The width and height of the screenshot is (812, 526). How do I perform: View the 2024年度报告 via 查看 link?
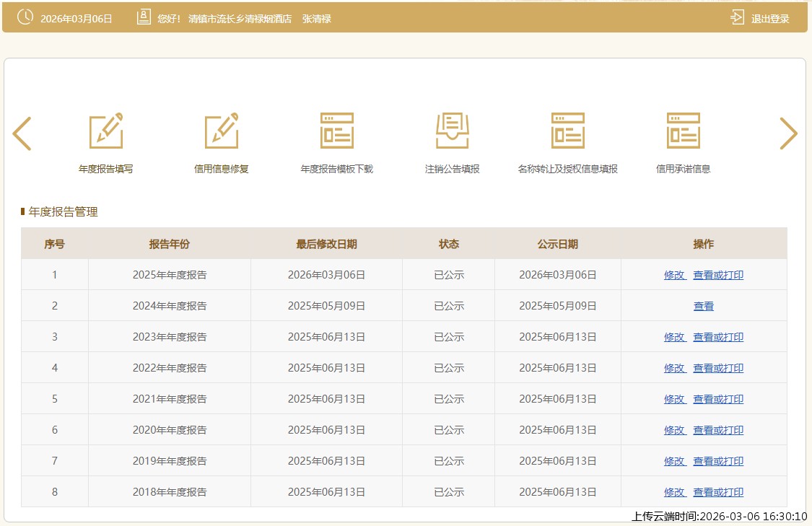704,306
